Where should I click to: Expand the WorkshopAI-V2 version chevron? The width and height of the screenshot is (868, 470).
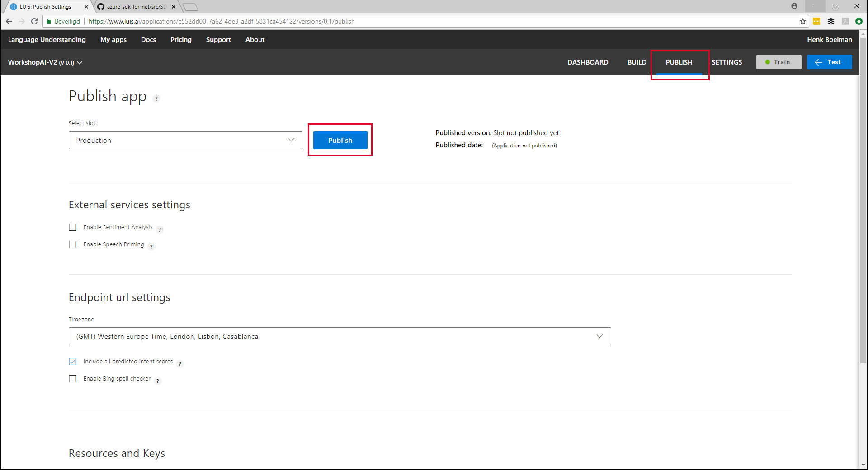(80, 63)
